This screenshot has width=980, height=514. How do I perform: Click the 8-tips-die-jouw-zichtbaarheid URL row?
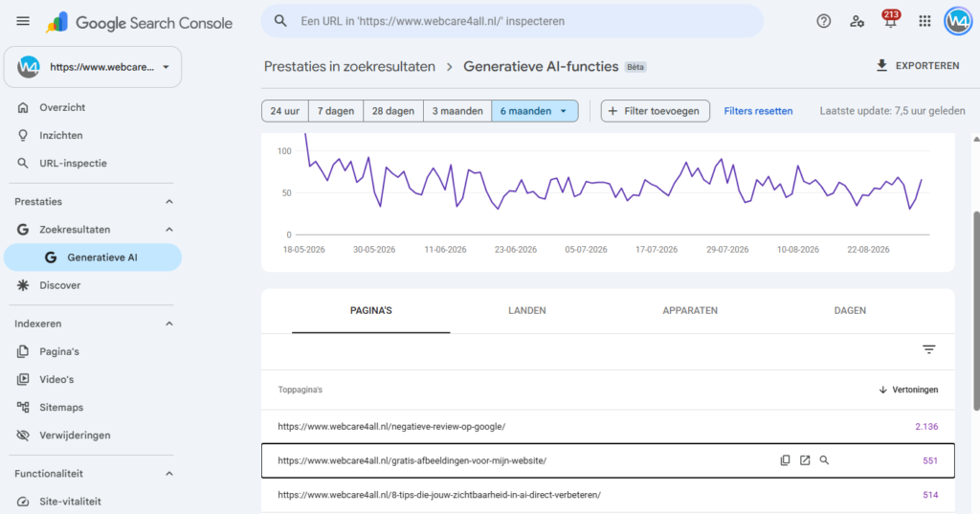(608, 495)
